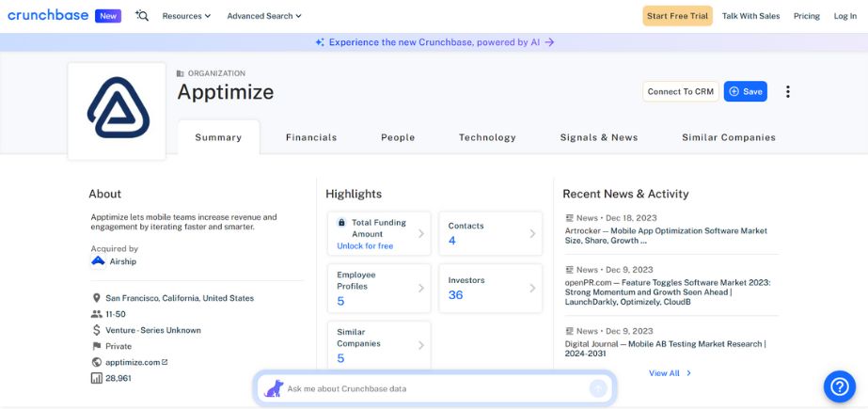Click the Ask me about Crunchbase data field

click(x=434, y=388)
